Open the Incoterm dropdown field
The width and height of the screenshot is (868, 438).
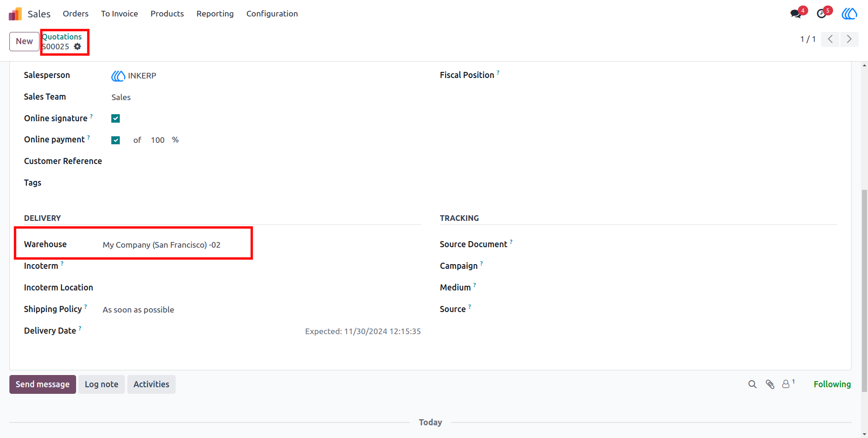point(262,266)
